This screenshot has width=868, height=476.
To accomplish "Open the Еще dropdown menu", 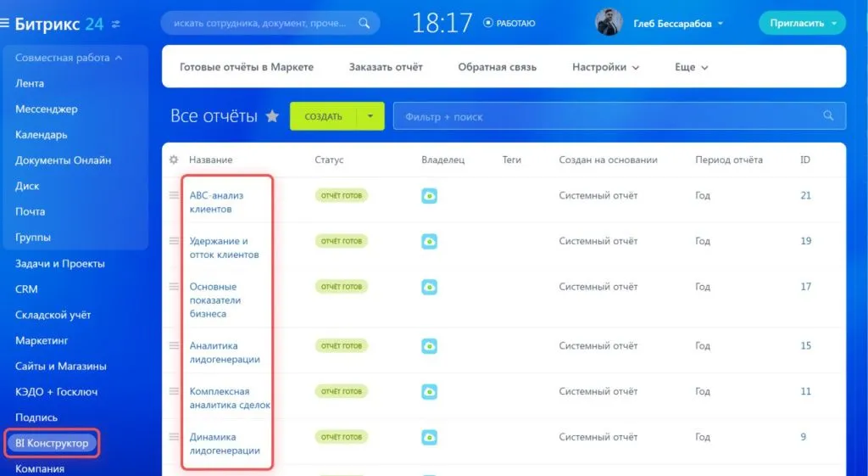I will [x=691, y=67].
